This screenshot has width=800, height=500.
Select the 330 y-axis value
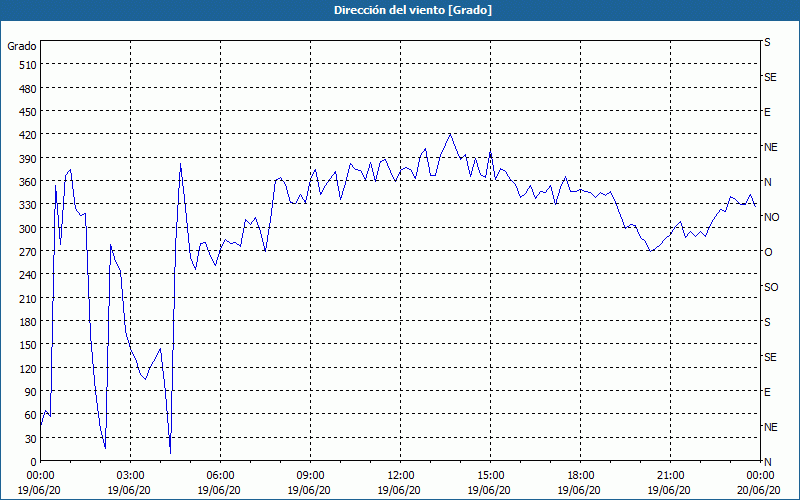(28, 205)
